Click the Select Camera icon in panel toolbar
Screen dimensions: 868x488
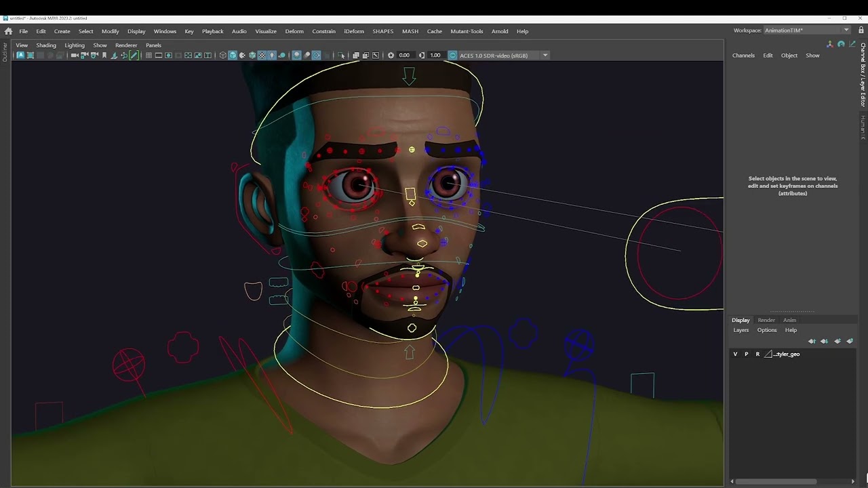click(75, 55)
